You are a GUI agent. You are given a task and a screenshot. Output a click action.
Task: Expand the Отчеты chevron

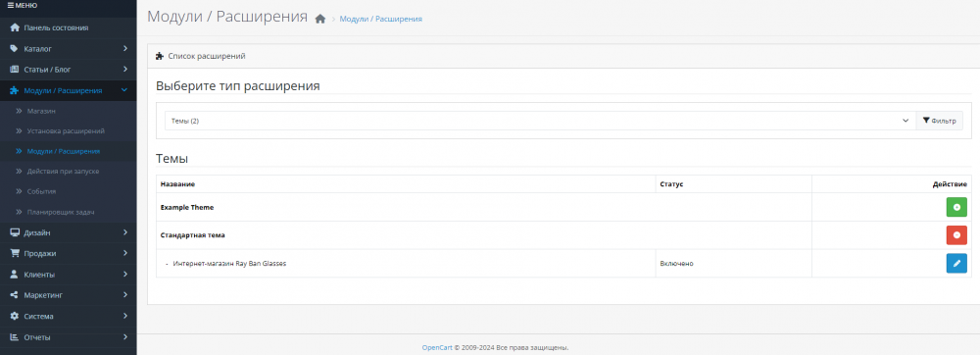[x=125, y=337]
